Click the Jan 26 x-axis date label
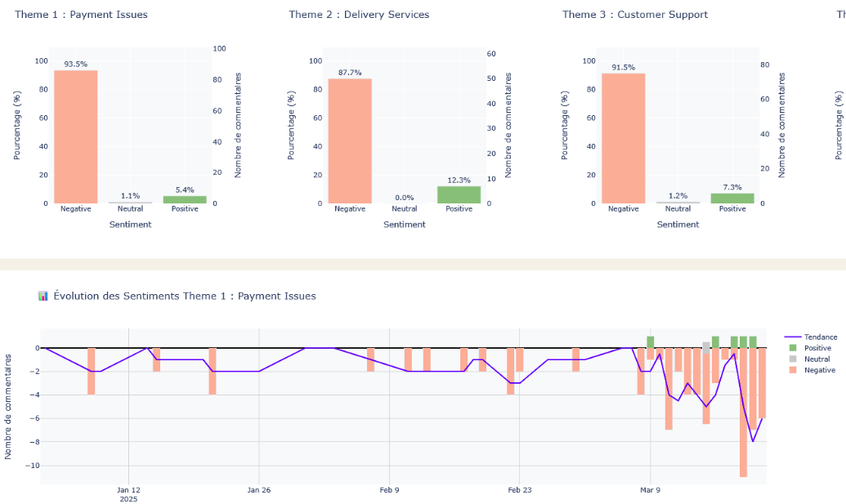Image resolution: width=846 pixels, height=504 pixels. [x=258, y=490]
